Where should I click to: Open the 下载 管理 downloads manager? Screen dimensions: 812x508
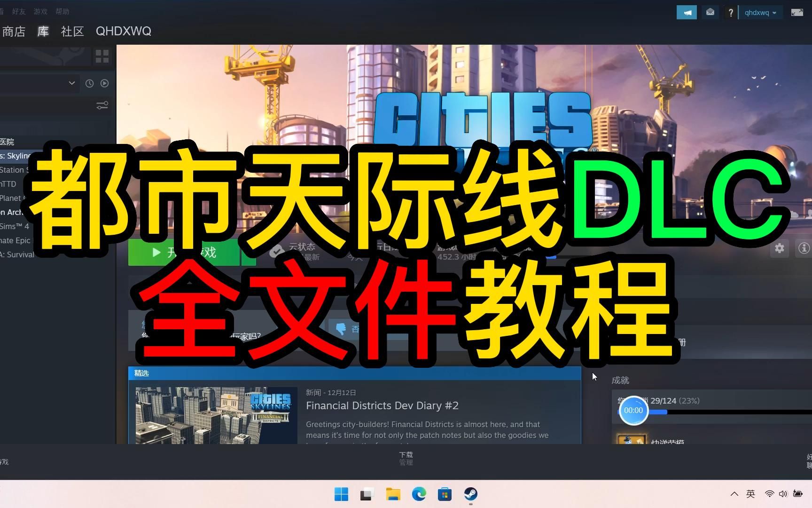tap(406, 459)
